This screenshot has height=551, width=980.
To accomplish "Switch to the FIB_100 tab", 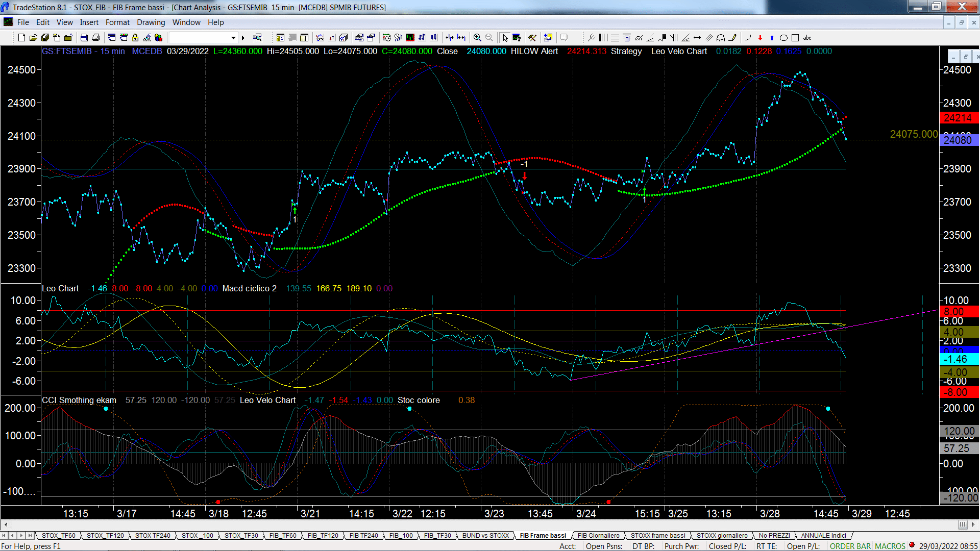I will 401,536.
